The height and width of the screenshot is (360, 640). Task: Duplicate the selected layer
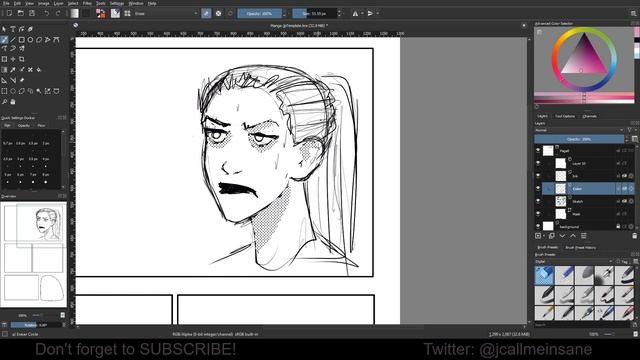pyautogui.click(x=551, y=236)
